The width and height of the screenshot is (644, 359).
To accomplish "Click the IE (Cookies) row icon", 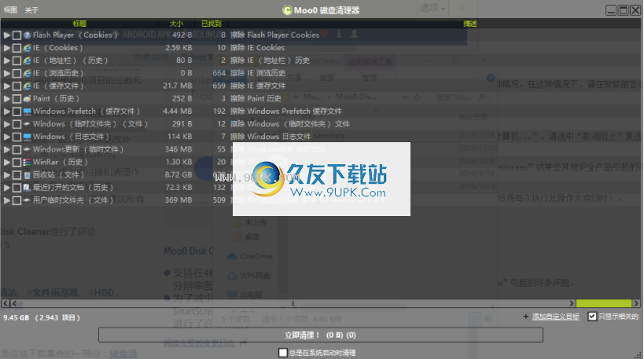I will [27, 48].
